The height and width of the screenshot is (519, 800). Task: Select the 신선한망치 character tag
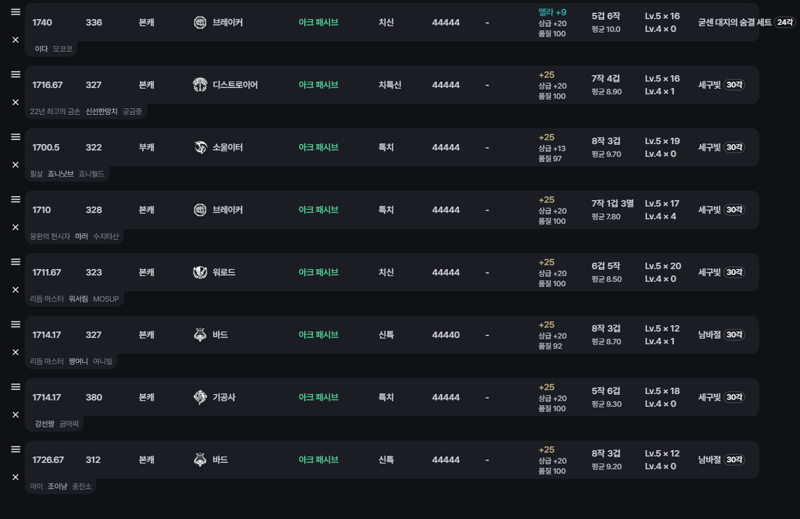(101, 112)
